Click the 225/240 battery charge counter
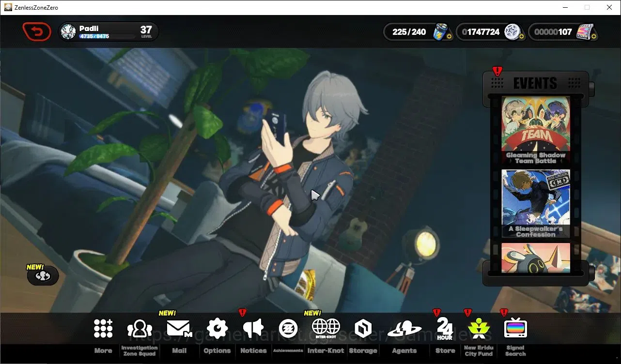Screen dimensions: 621x364 click(x=409, y=32)
